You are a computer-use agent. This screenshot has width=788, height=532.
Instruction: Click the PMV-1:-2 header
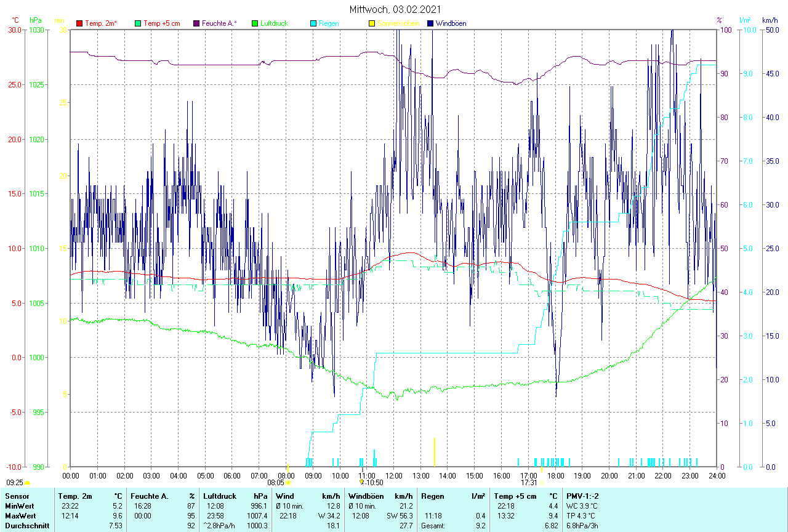point(582,496)
